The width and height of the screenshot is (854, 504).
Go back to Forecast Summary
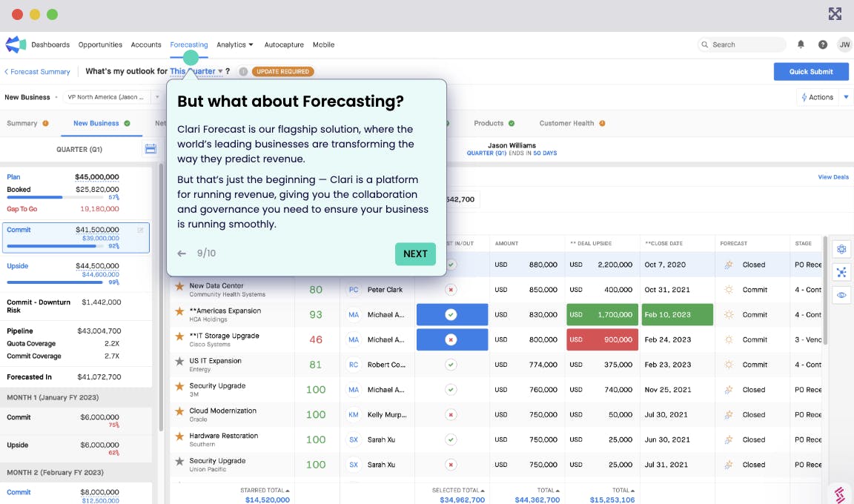click(x=37, y=72)
